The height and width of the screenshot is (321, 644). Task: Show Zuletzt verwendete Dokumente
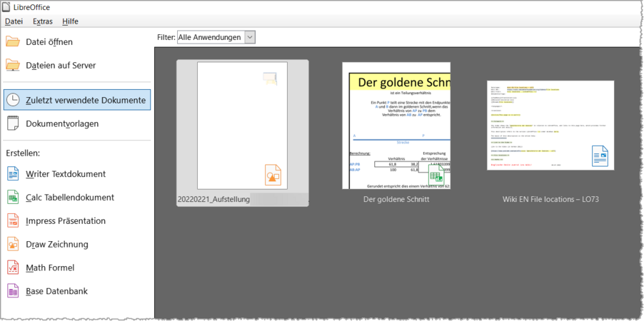pyautogui.click(x=77, y=100)
